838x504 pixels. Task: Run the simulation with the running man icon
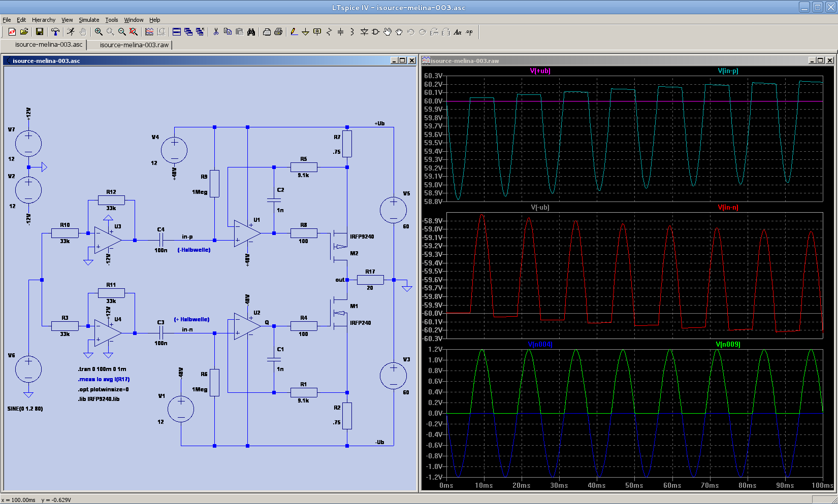click(71, 32)
